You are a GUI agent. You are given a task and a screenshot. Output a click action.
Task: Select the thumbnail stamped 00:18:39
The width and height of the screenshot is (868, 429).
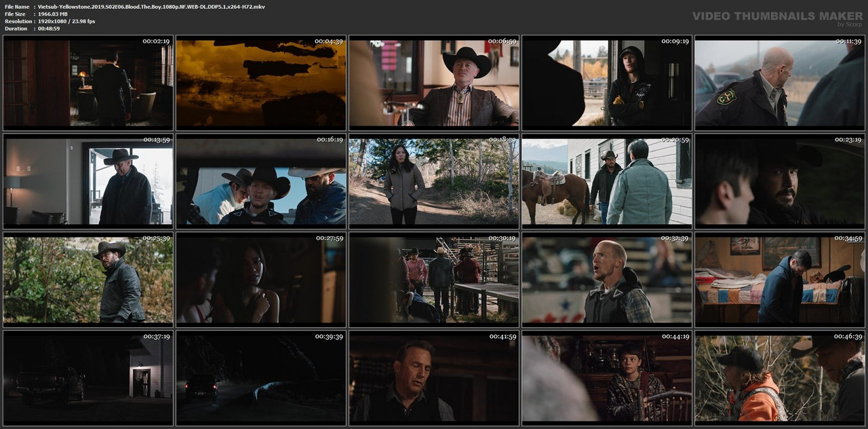tap(434, 181)
